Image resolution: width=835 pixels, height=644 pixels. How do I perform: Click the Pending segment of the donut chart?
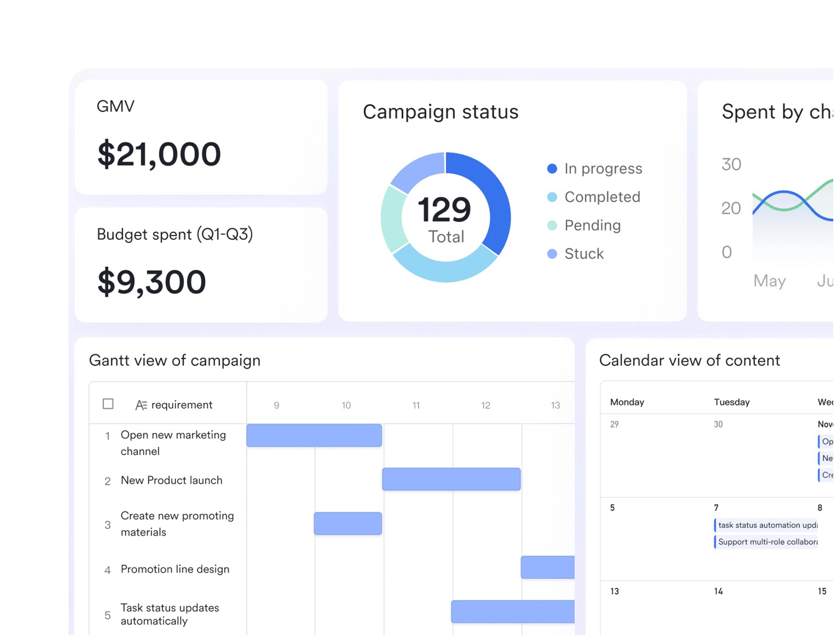pyautogui.click(x=390, y=218)
